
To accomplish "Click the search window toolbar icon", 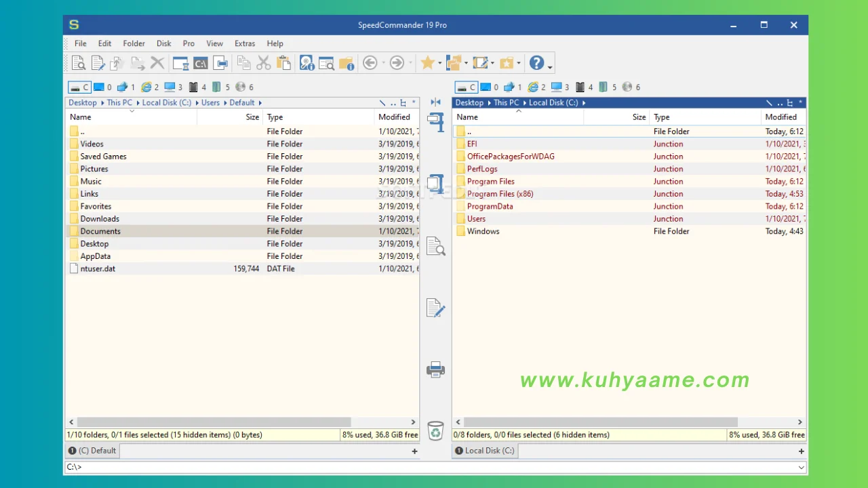I will pyautogui.click(x=326, y=63).
